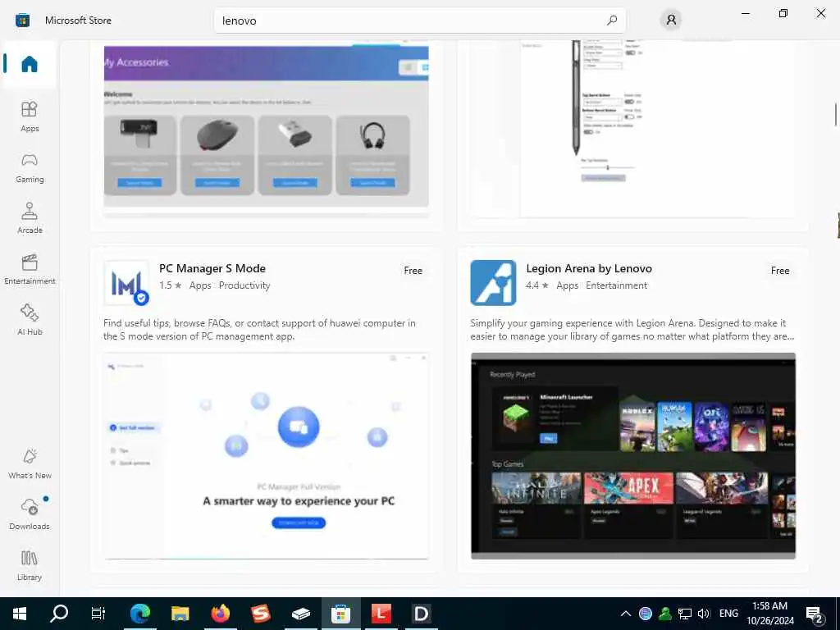Open the Arcade section
The image size is (840, 630).
click(x=30, y=218)
